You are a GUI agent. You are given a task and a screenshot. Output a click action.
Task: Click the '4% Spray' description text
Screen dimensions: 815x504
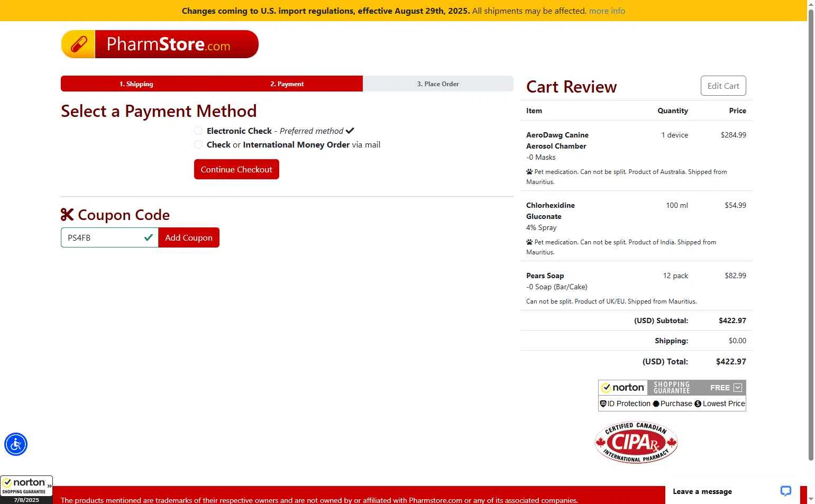click(x=542, y=227)
